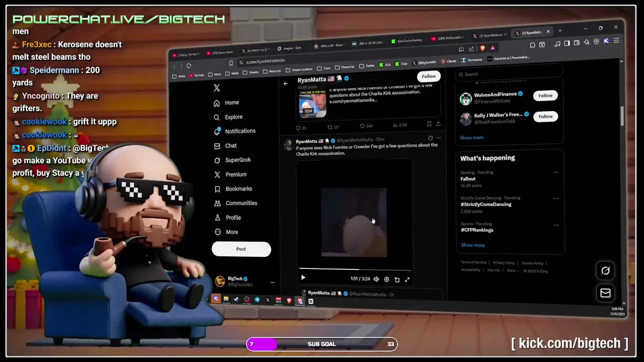Open Telegram from the taskbar
This screenshot has height=362, width=644.
point(257,300)
